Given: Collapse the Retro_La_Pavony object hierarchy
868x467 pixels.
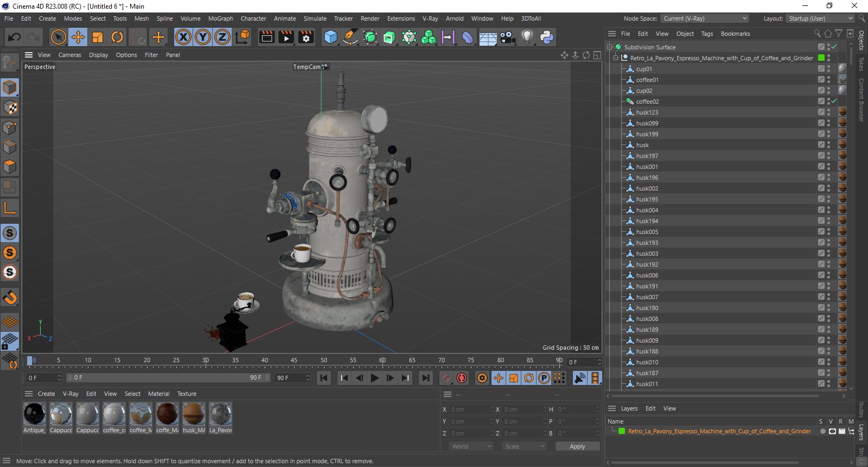Looking at the screenshot, I should click(616, 58).
